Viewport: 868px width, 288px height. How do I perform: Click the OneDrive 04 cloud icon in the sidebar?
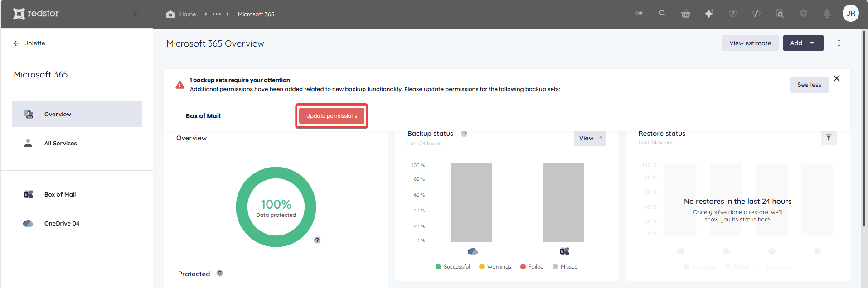click(28, 223)
